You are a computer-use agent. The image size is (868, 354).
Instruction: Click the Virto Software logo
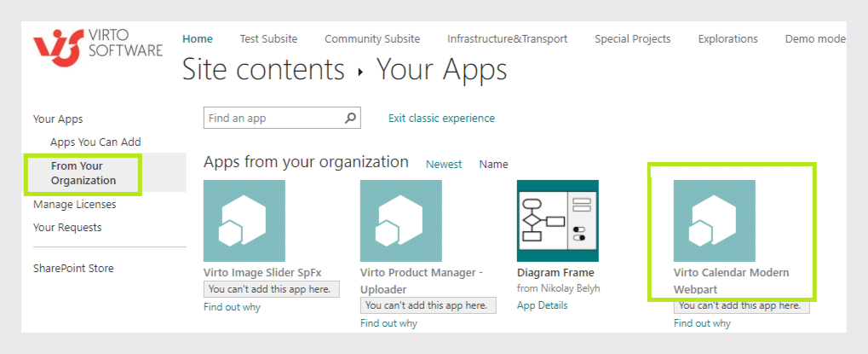point(98,47)
